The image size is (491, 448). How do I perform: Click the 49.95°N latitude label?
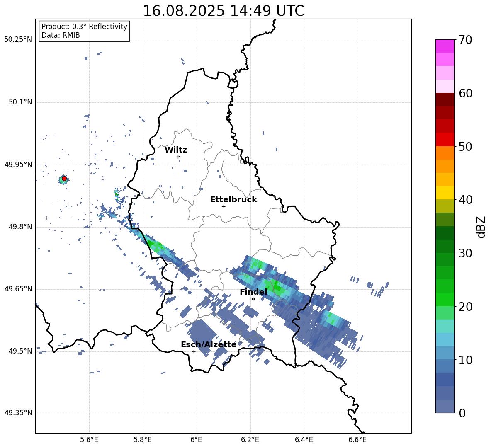[x=18, y=165]
